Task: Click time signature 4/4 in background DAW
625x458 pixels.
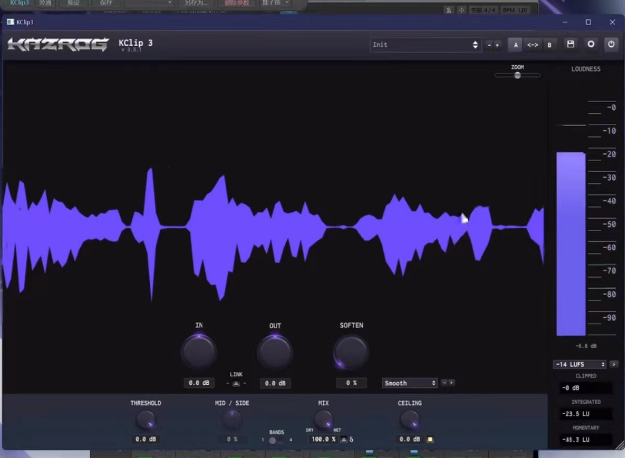Action: point(483,10)
